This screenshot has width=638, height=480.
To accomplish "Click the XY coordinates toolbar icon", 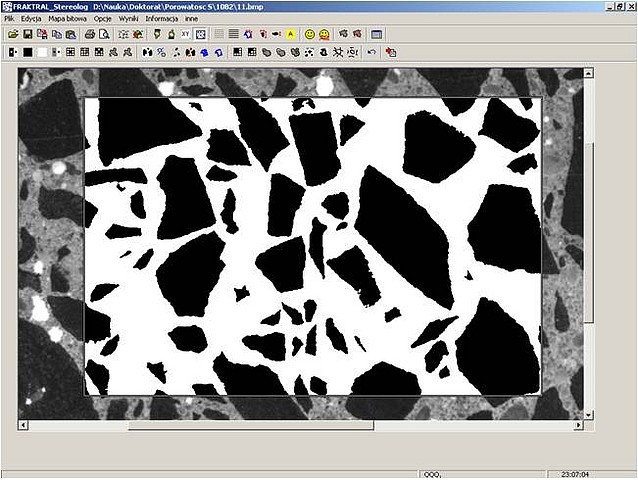I will coord(186,34).
